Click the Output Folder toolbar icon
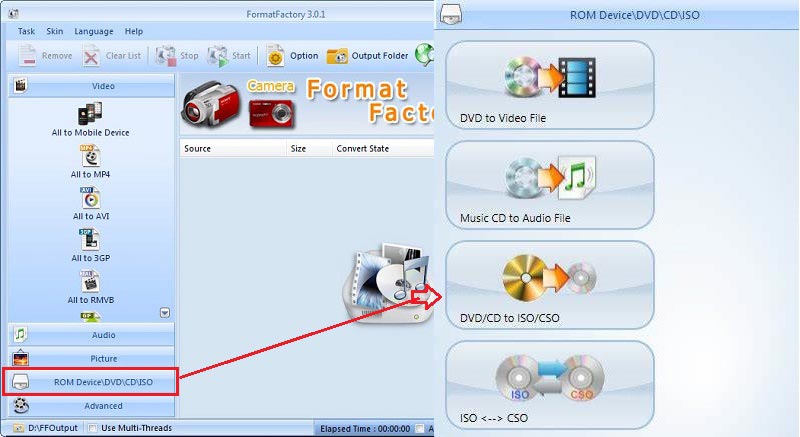 point(337,56)
